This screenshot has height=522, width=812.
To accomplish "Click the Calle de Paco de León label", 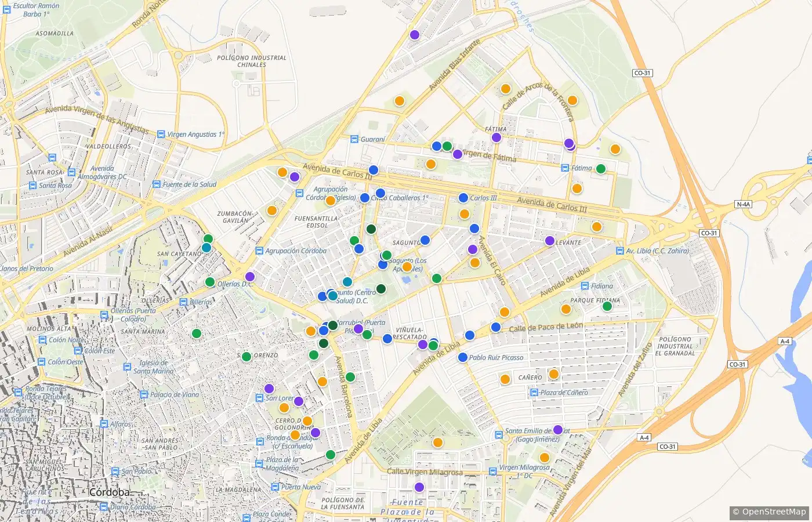I will [546, 327].
